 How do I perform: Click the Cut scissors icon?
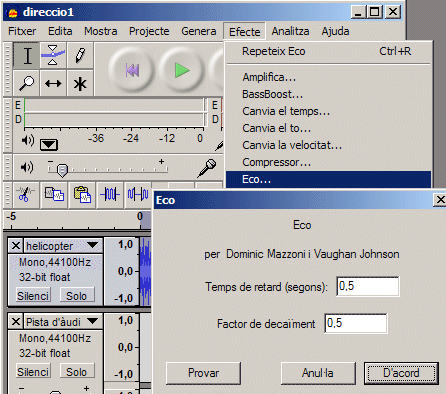click(24, 194)
